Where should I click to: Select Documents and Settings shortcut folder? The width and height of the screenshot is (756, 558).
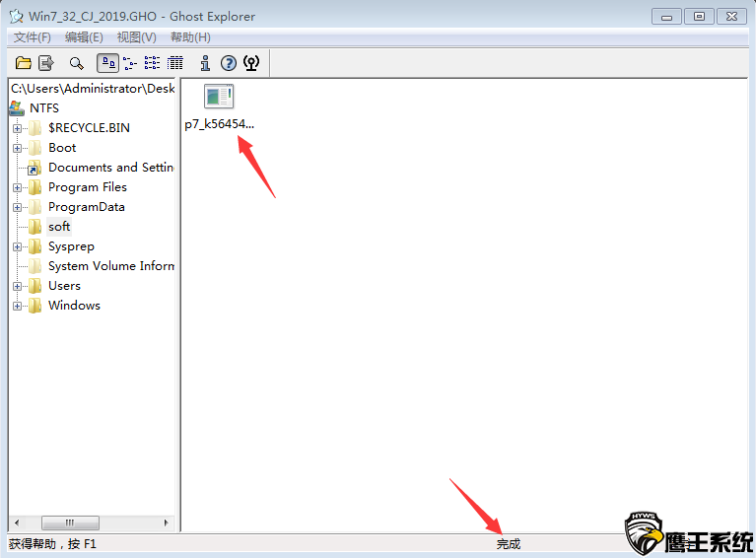point(111,168)
